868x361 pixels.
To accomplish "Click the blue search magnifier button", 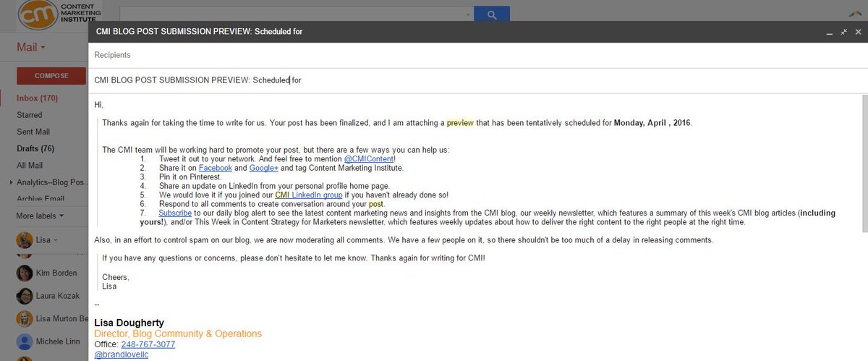I will pos(492,14).
